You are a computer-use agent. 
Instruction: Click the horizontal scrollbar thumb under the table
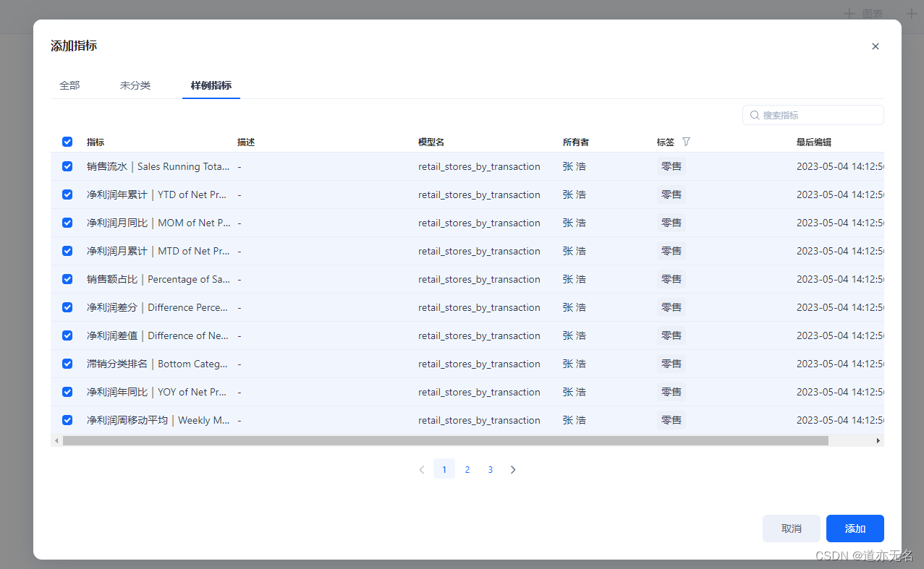pyautogui.click(x=446, y=440)
